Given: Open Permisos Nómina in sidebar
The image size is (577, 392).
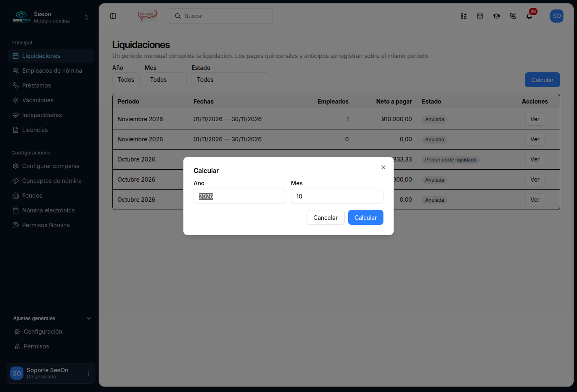Looking at the screenshot, I should [x=51, y=225].
